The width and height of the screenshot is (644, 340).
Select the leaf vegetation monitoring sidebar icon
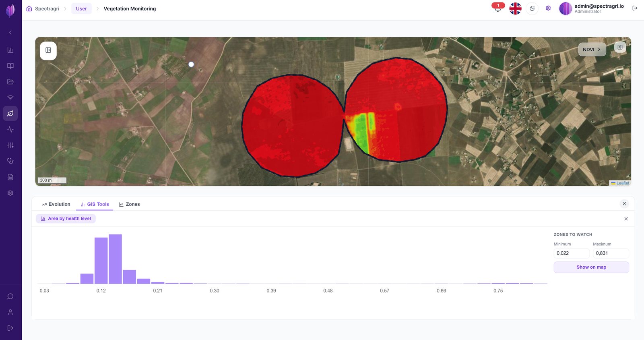tap(10, 114)
